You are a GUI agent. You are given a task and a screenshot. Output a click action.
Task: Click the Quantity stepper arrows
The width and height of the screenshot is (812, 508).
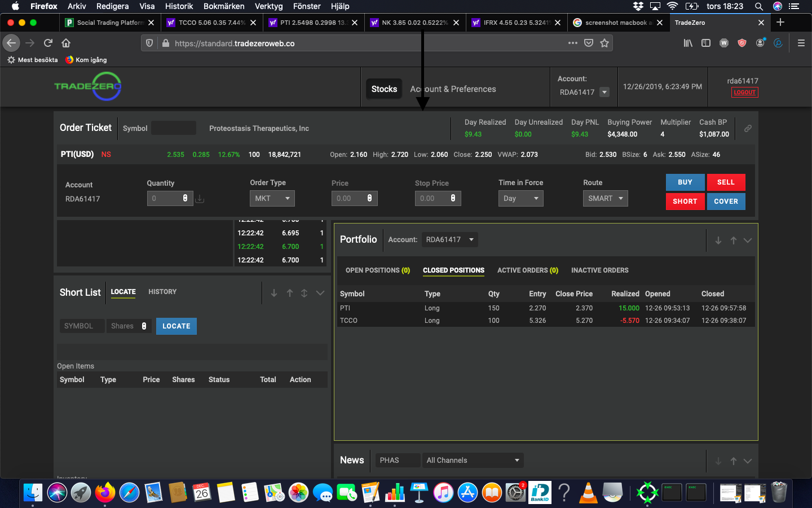click(x=185, y=198)
